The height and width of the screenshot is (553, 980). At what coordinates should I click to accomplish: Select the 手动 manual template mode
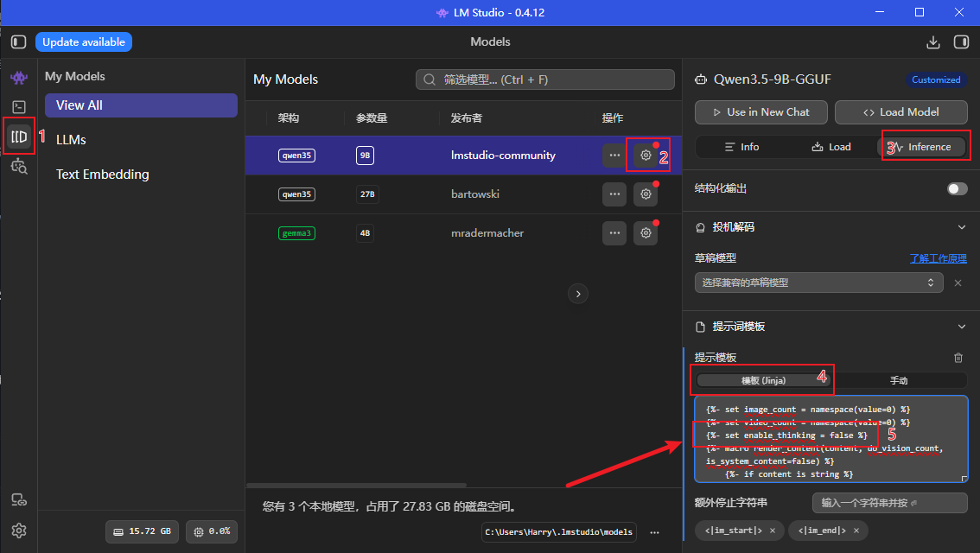tap(899, 380)
